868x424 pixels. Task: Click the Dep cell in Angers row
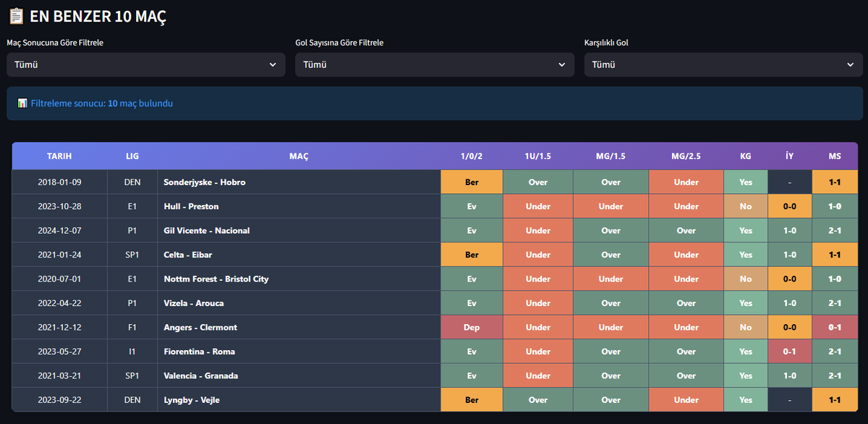[472, 327]
